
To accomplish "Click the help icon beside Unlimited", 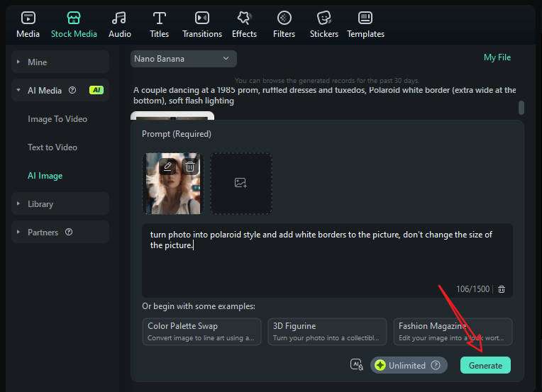I will point(436,365).
